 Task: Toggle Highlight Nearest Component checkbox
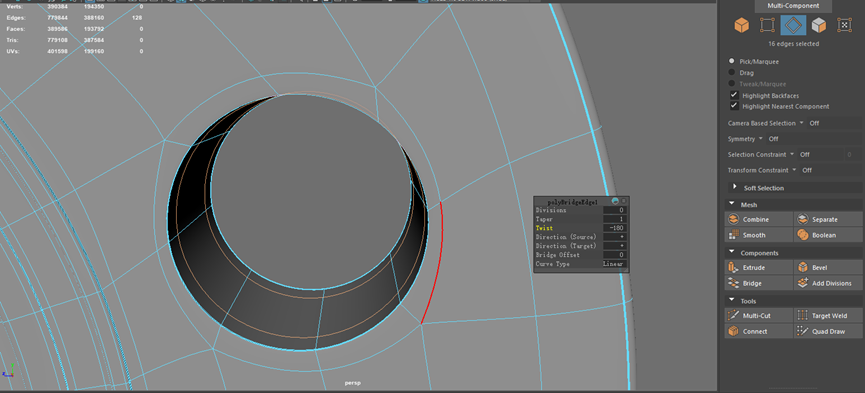click(x=734, y=106)
